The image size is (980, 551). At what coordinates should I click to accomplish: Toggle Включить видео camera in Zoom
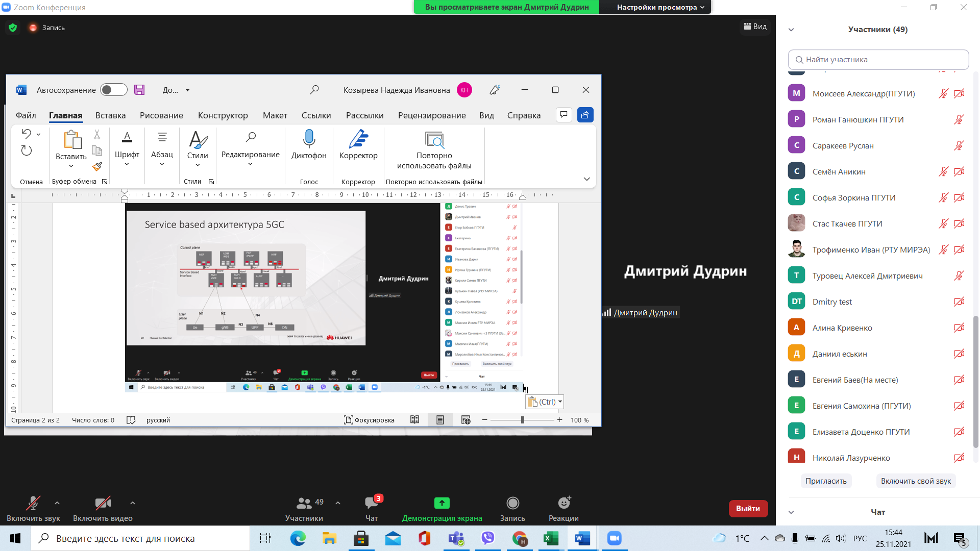(x=103, y=509)
